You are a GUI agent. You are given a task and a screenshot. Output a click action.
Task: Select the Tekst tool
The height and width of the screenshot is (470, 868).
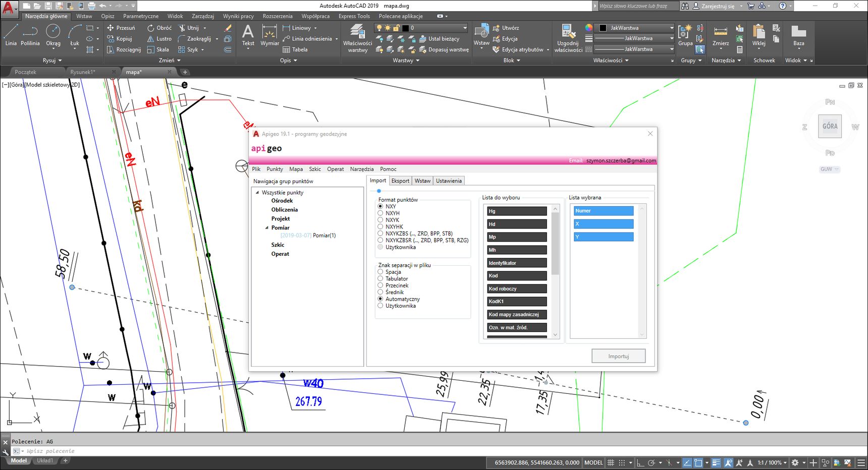248,35
